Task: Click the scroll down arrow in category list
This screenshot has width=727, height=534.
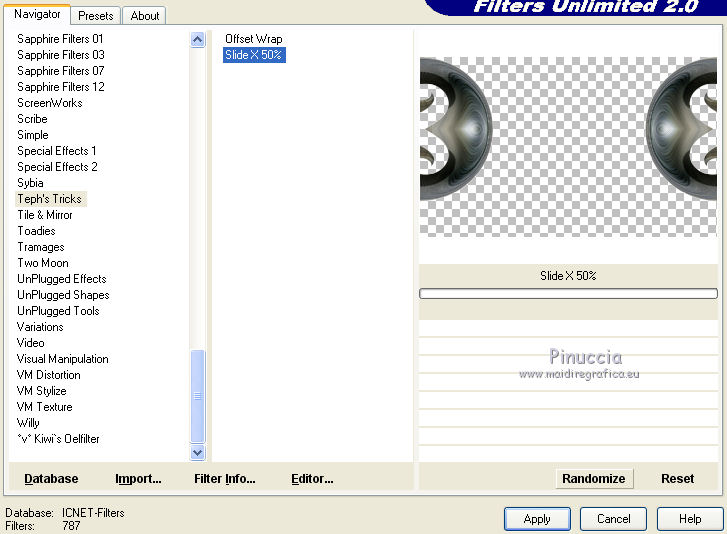Action: [198, 452]
